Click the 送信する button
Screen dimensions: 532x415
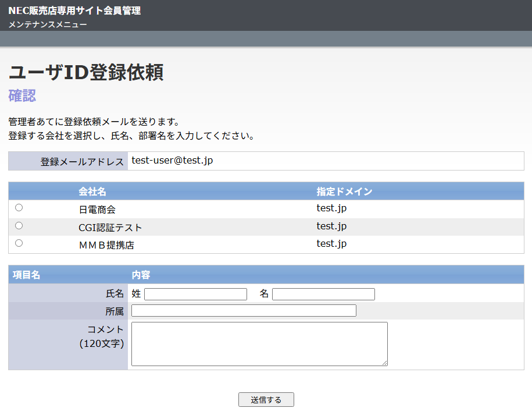click(x=266, y=400)
